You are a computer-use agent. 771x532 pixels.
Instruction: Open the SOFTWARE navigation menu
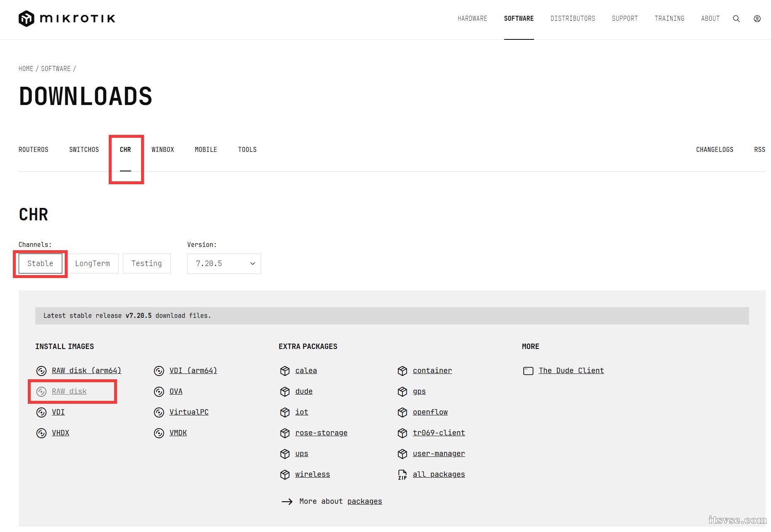[x=519, y=19]
